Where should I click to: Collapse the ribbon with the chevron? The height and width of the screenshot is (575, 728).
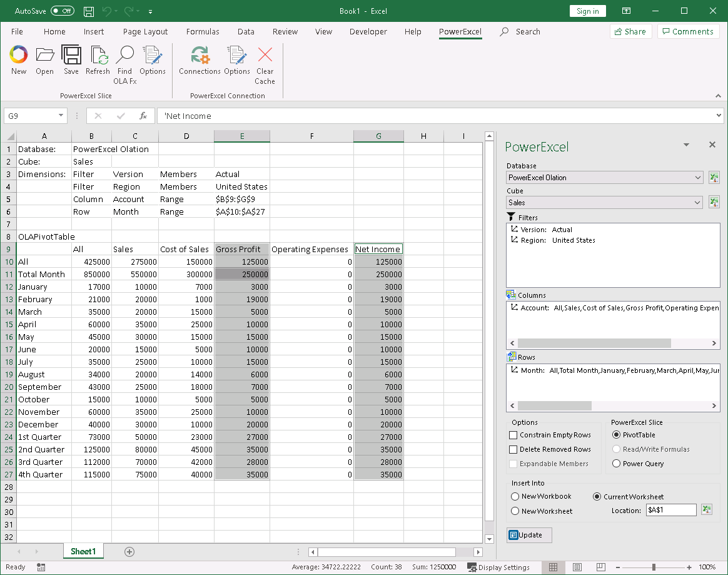pyautogui.click(x=718, y=96)
